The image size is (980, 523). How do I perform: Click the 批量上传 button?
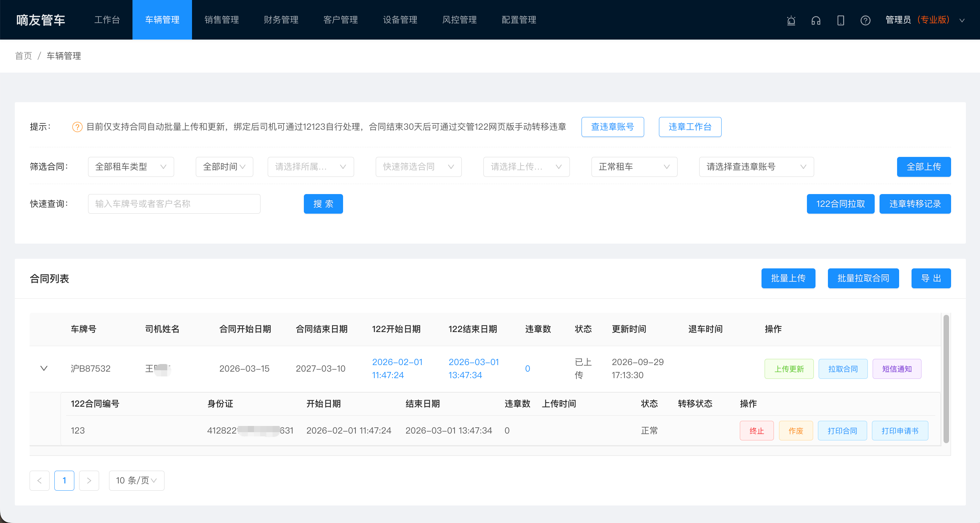tap(788, 278)
